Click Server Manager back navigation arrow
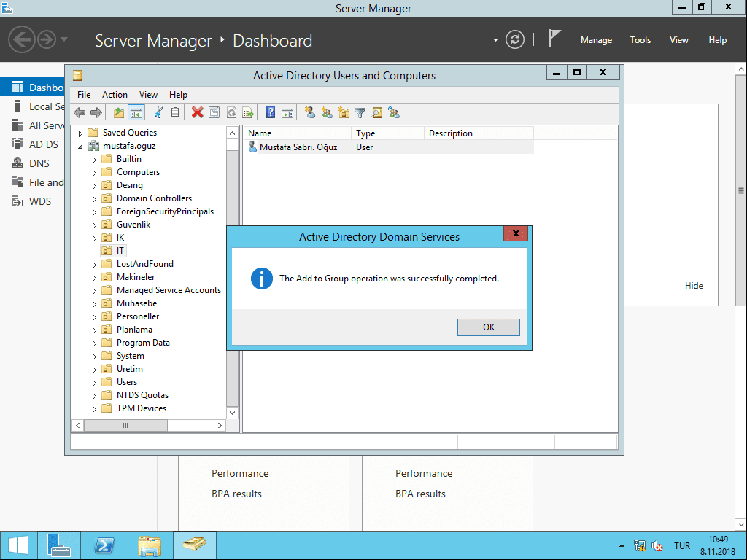This screenshot has width=747, height=560. tap(22, 39)
